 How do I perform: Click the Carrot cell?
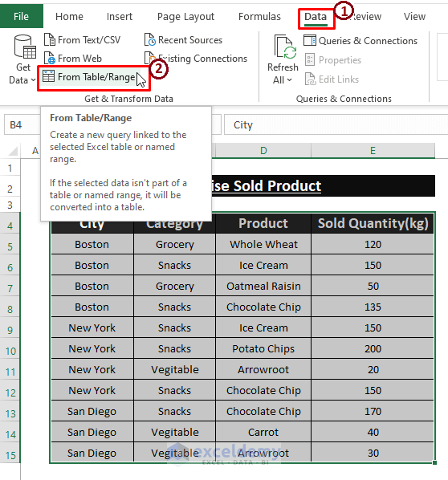tap(263, 433)
